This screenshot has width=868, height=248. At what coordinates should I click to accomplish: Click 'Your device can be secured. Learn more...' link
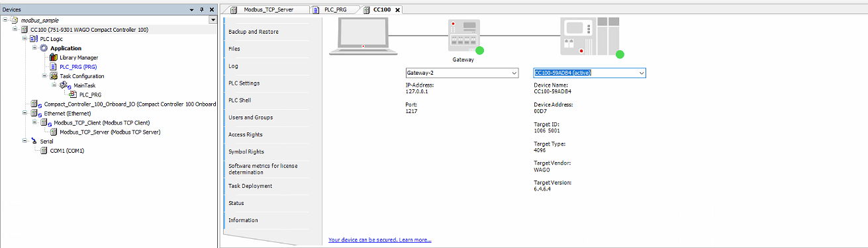coord(380,240)
